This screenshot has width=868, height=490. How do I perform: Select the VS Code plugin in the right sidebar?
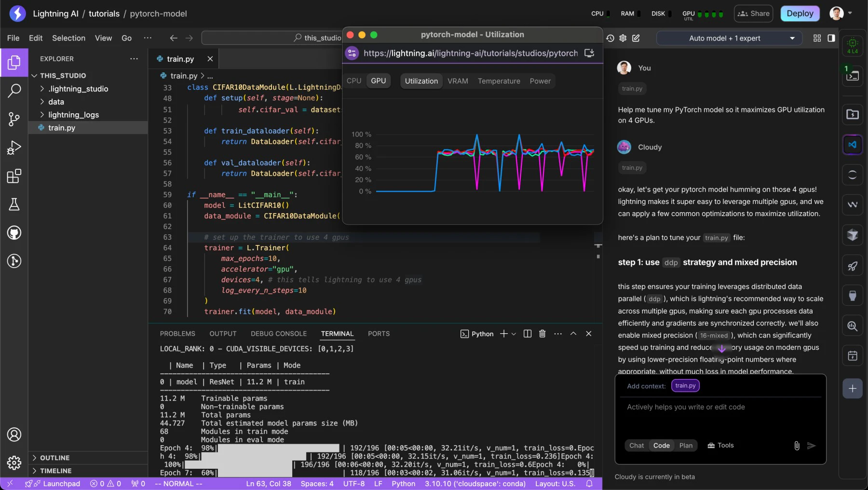[852, 145]
